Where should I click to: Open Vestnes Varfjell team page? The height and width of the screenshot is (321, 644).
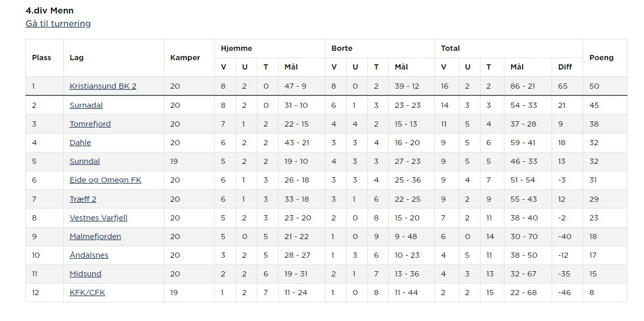tap(98, 218)
